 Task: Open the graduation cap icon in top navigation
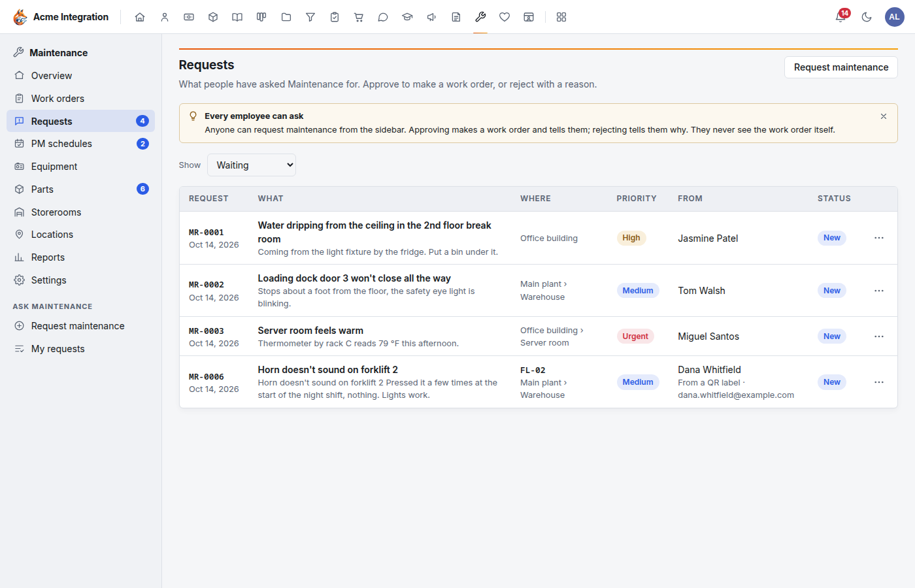(407, 17)
